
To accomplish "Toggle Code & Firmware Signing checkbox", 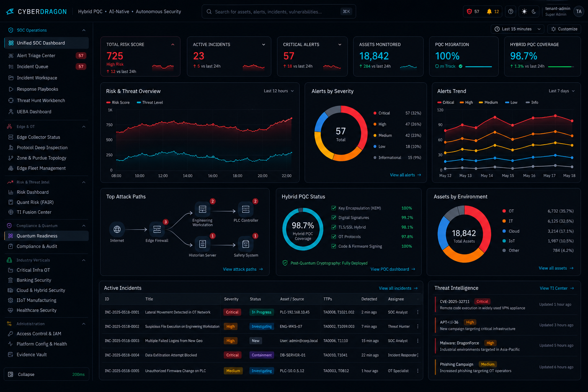I will coord(333,247).
